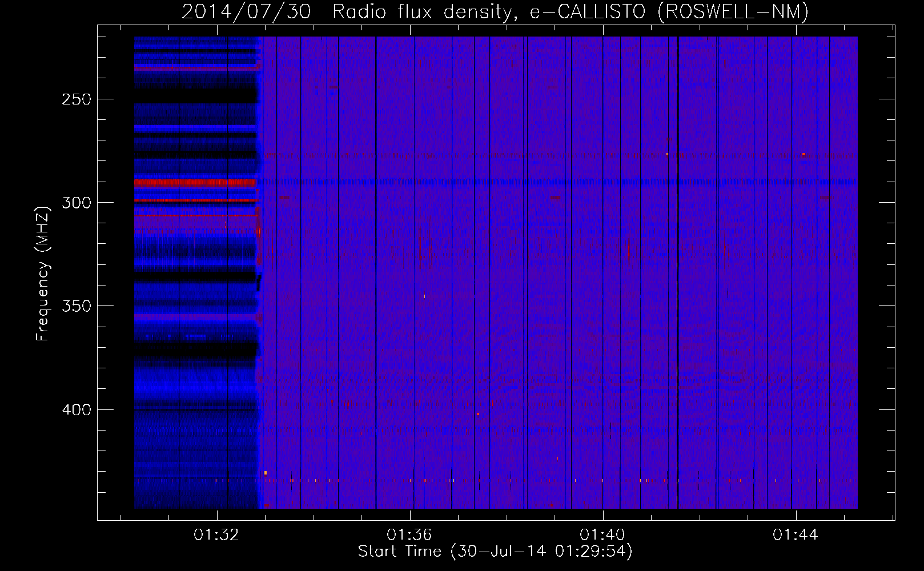
Task: Click the 01:32 time tick label
Action: (216, 535)
